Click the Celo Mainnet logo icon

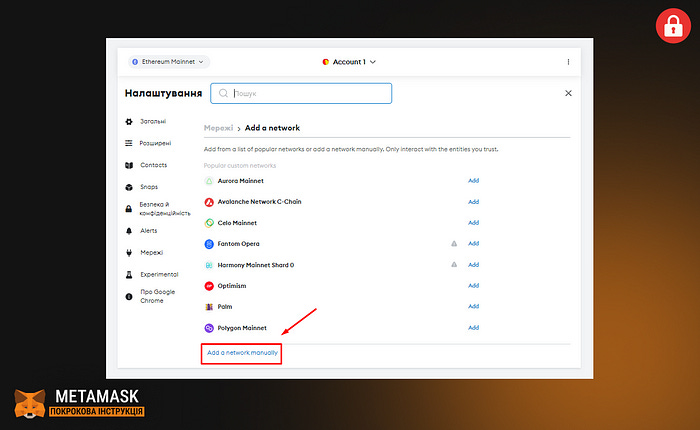point(209,223)
